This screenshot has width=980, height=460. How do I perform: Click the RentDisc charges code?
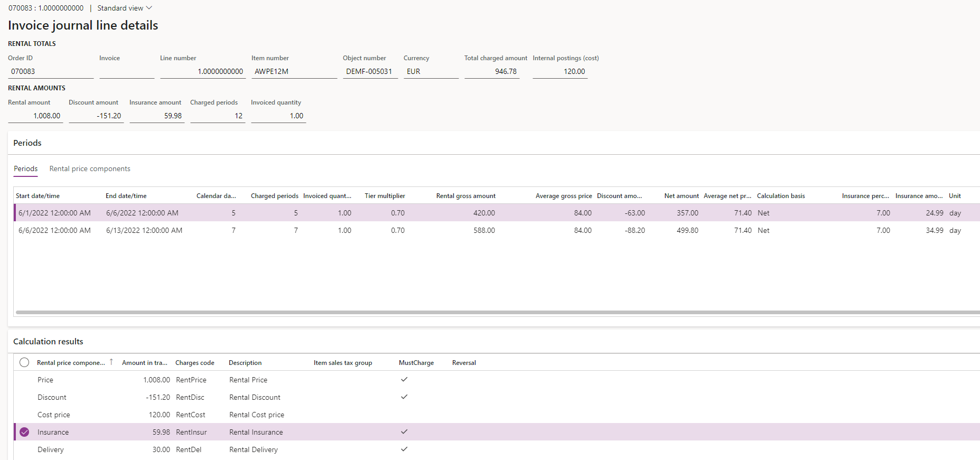pos(190,397)
